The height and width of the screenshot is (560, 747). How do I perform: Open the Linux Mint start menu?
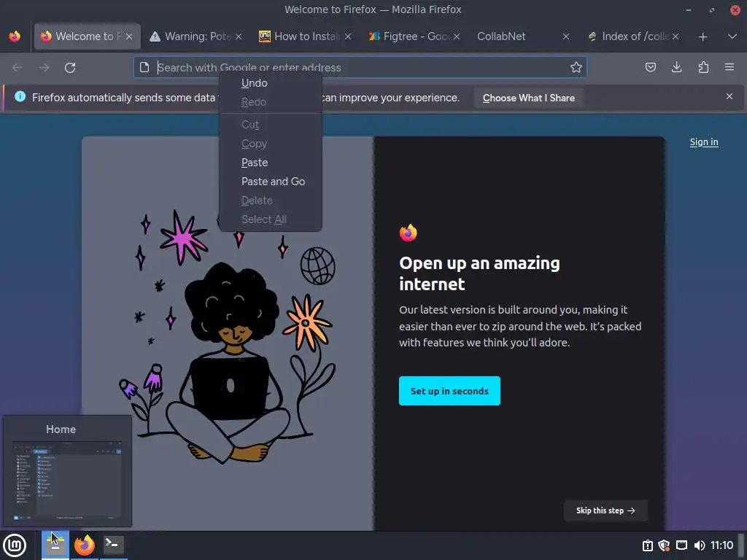pos(15,545)
